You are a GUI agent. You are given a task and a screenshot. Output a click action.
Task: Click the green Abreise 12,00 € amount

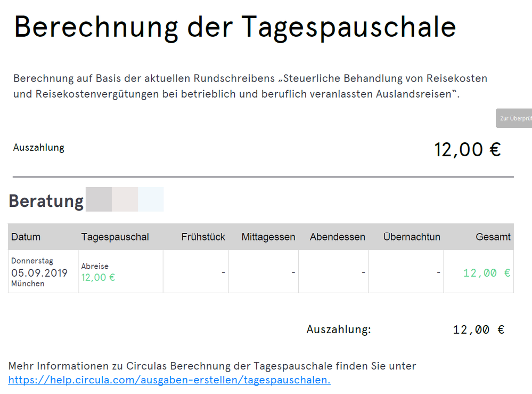98,277
